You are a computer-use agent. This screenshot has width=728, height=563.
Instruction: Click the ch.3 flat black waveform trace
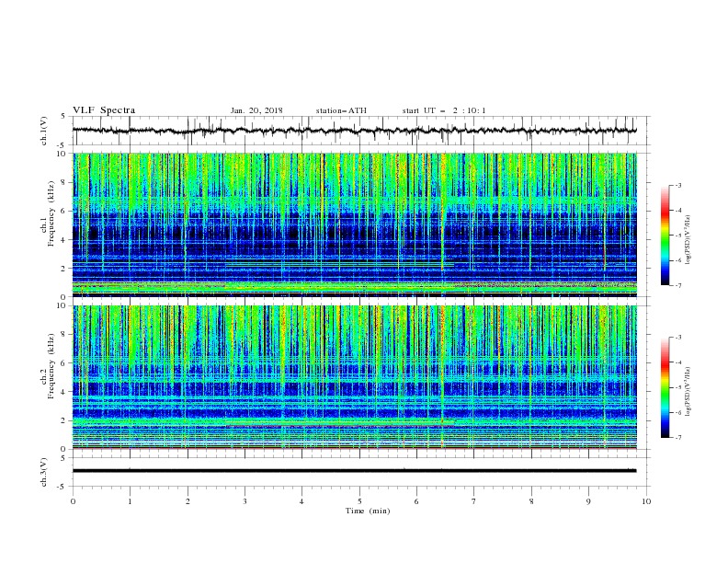(355, 471)
